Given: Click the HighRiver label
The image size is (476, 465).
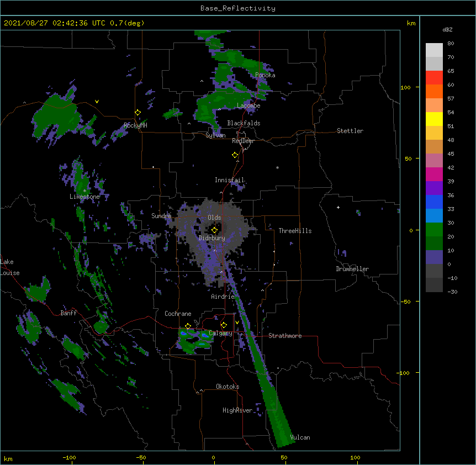Looking at the screenshot, I should 237,410.
